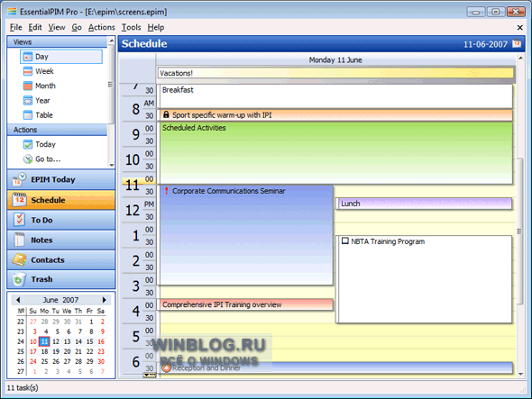Click lock icon on Sport specific warm-up
Viewport: 532px width, 399px height.
166,114
